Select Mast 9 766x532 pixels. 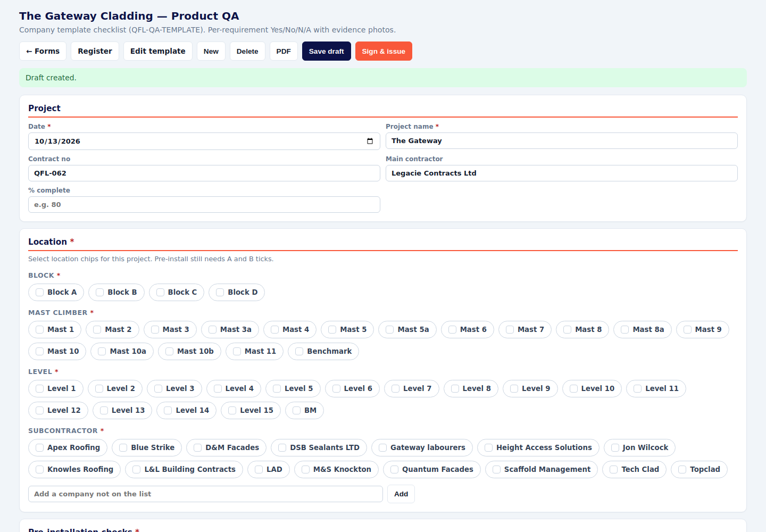[x=703, y=329]
